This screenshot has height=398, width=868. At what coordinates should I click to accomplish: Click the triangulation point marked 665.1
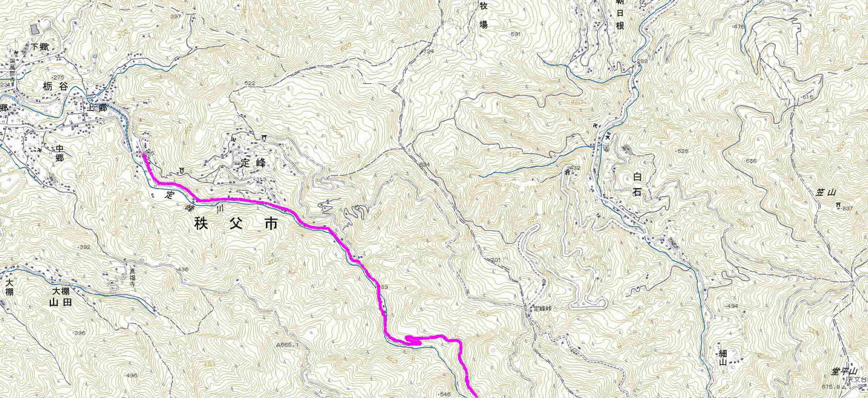[x=278, y=345]
